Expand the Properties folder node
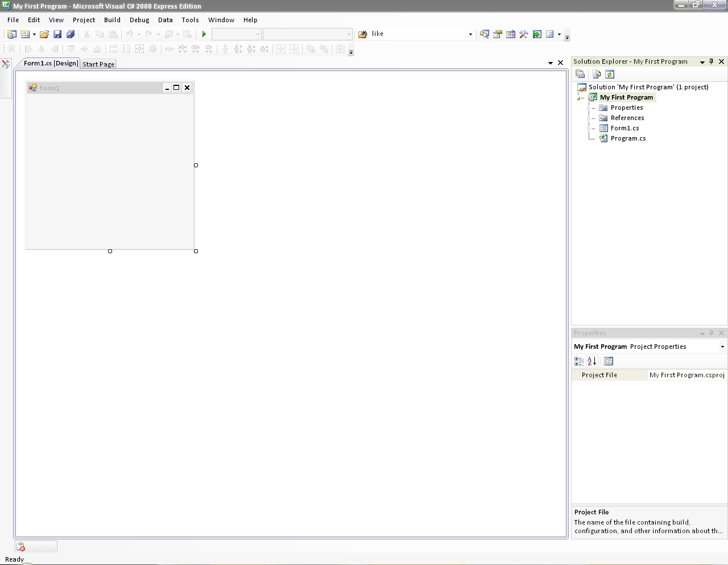The width and height of the screenshot is (728, 565). pos(590,108)
